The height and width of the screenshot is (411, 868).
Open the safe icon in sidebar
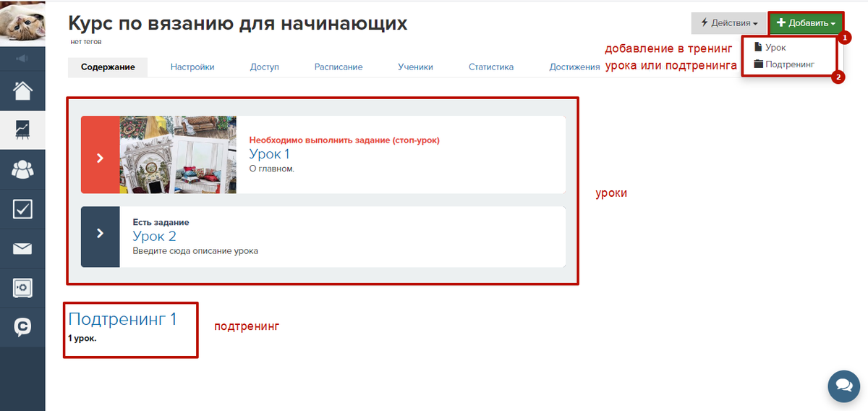pyautogui.click(x=22, y=288)
